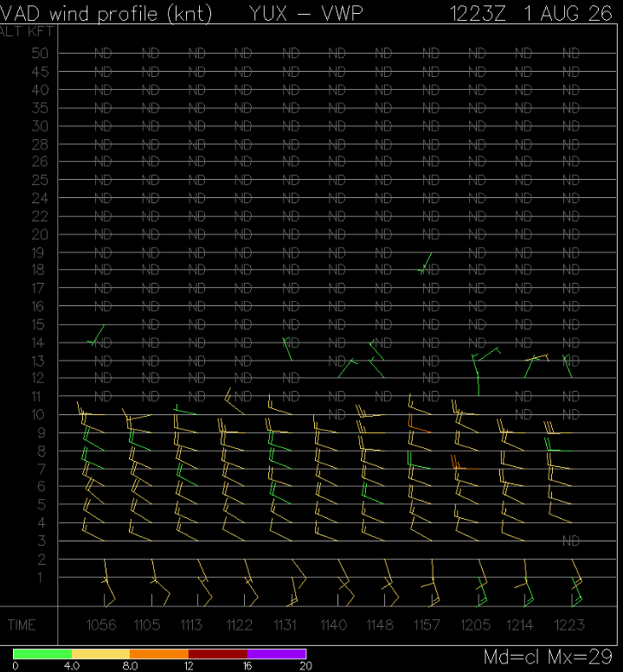Click the 35 kft altitude label
Screen dimensions: 623x672
(x=40, y=108)
